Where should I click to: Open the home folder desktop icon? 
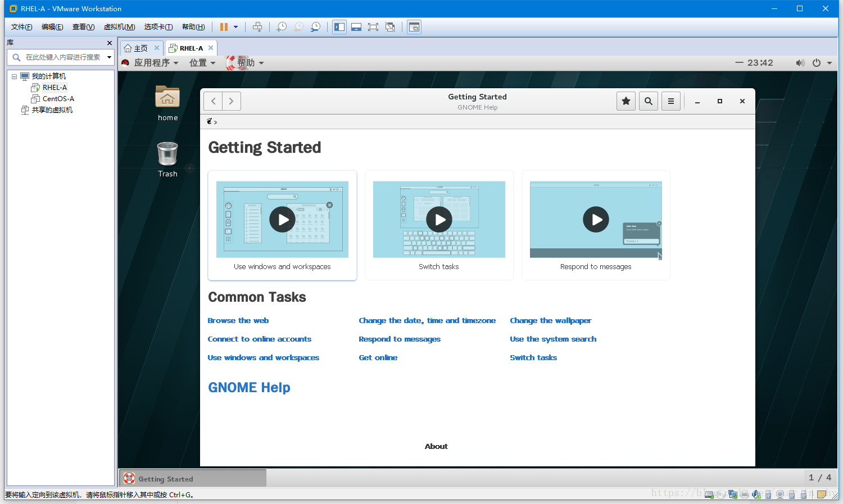pos(167,103)
